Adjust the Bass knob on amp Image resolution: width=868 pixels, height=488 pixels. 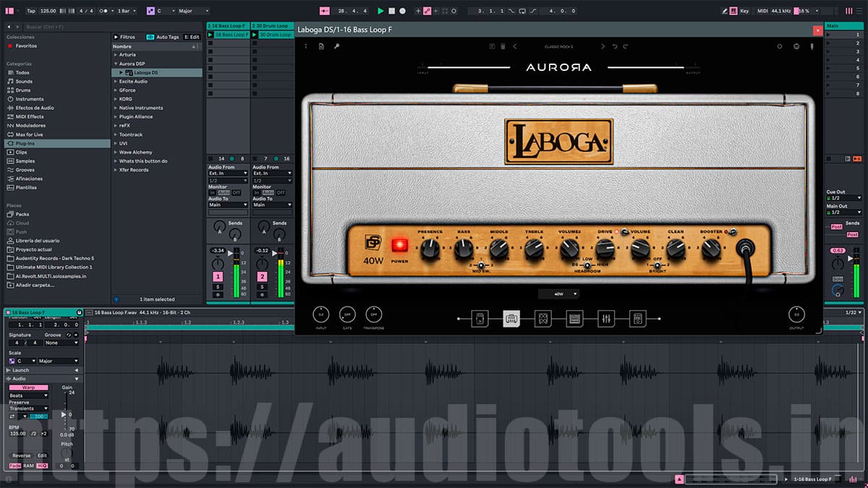(464, 249)
